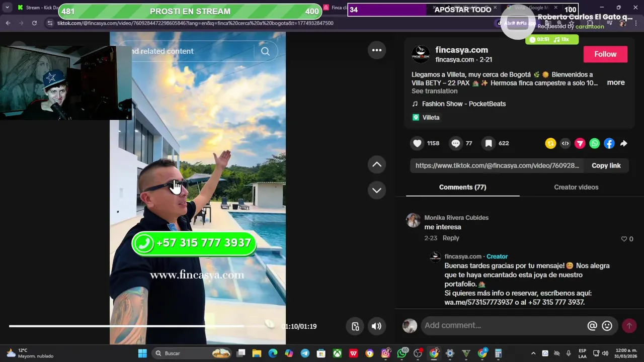
Task: Click the 'Add comment...' input field
Action: (x=503, y=326)
